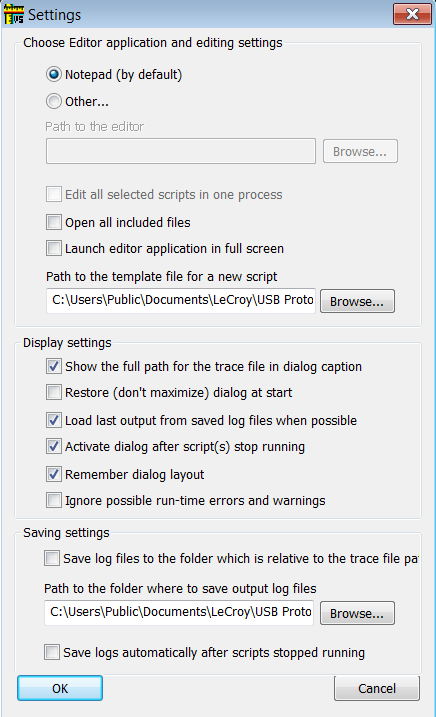Enable Restore (don't maximize) dialog at start
The image size is (436, 717).
(x=54, y=392)
